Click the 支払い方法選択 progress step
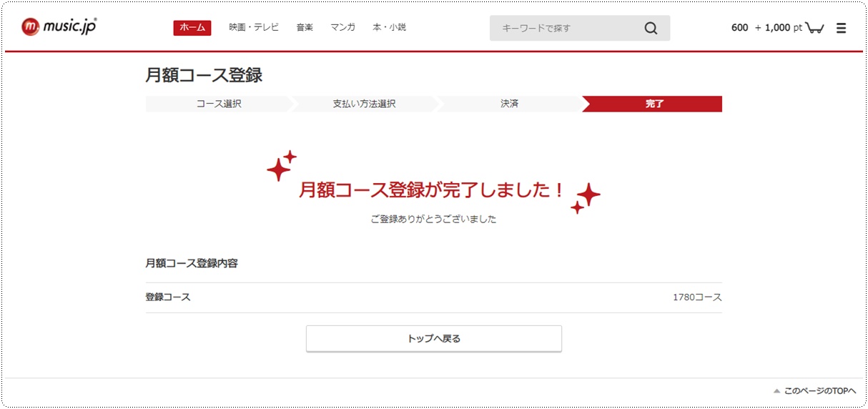Viewport: 868px width, 409px height. pyautogui.click(x=364, y=104)
